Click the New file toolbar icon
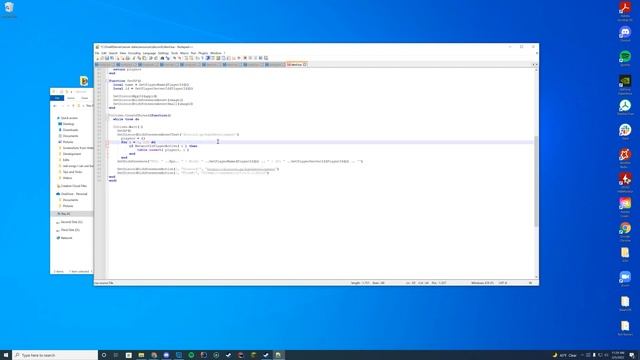640x360 pixels. point(97,58)
